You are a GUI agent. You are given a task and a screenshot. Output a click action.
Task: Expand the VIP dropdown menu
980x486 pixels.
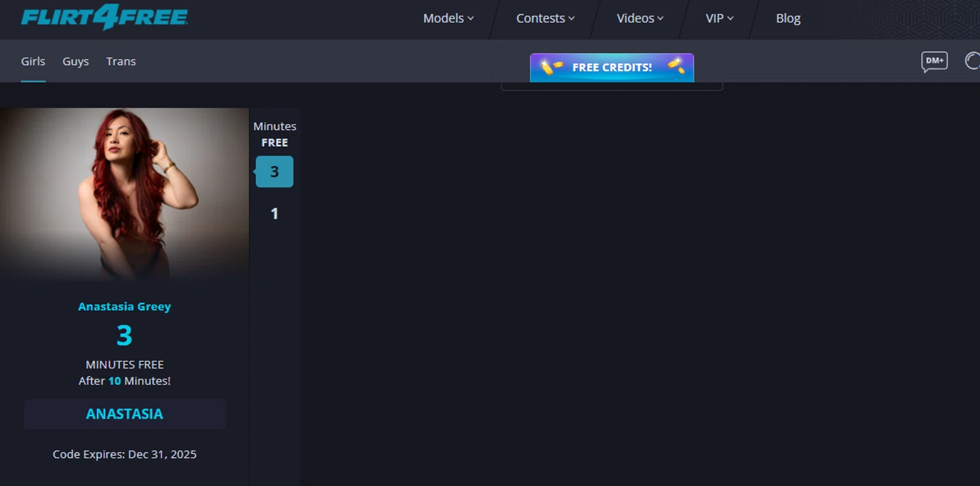[x=719, y=18]
